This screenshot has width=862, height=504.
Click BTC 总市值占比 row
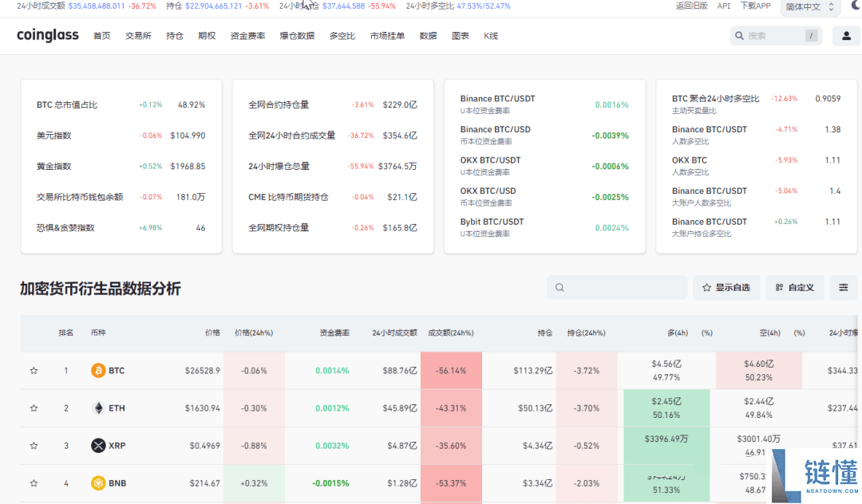tap(121, 104)
